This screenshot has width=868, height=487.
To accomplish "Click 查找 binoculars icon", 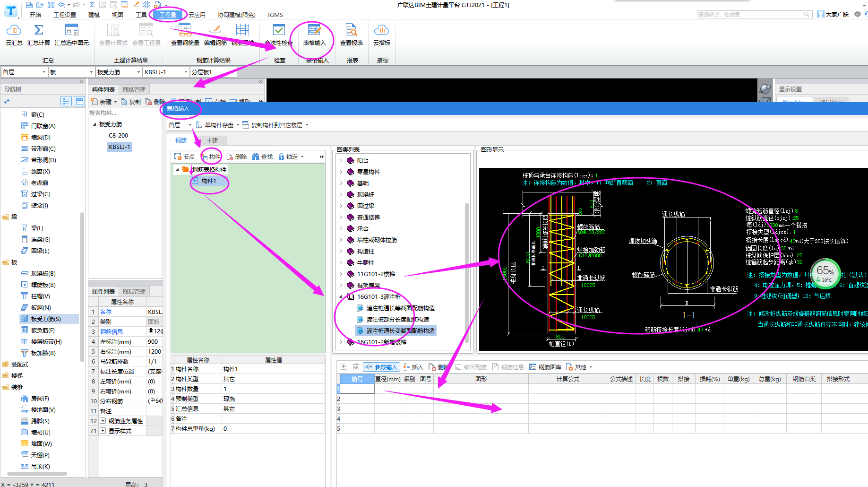I will tap(262, 157).
